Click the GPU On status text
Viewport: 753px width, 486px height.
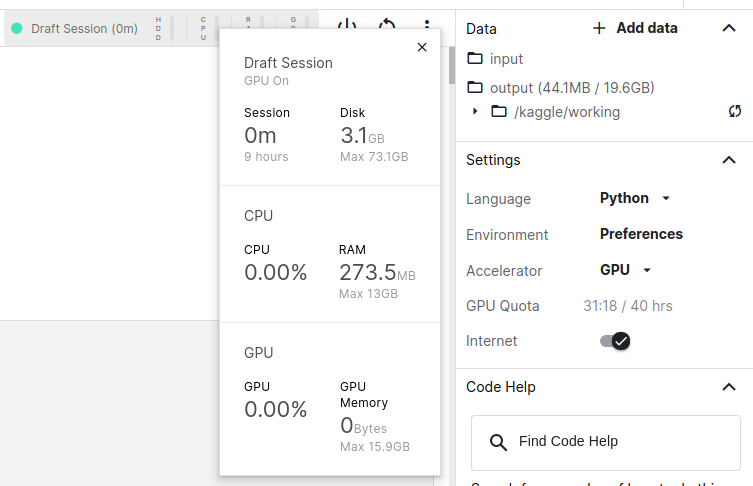pyautogui.click(x=267, y=81)
